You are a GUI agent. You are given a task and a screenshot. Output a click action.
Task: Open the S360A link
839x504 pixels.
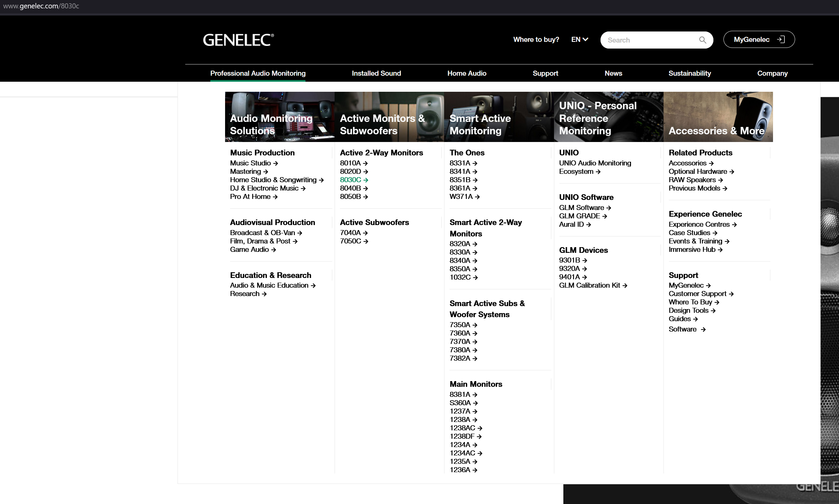point(464,403)
